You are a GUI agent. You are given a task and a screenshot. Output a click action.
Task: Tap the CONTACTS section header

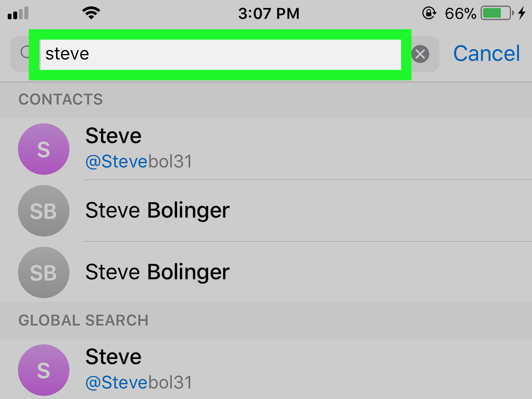coord(61,99)
